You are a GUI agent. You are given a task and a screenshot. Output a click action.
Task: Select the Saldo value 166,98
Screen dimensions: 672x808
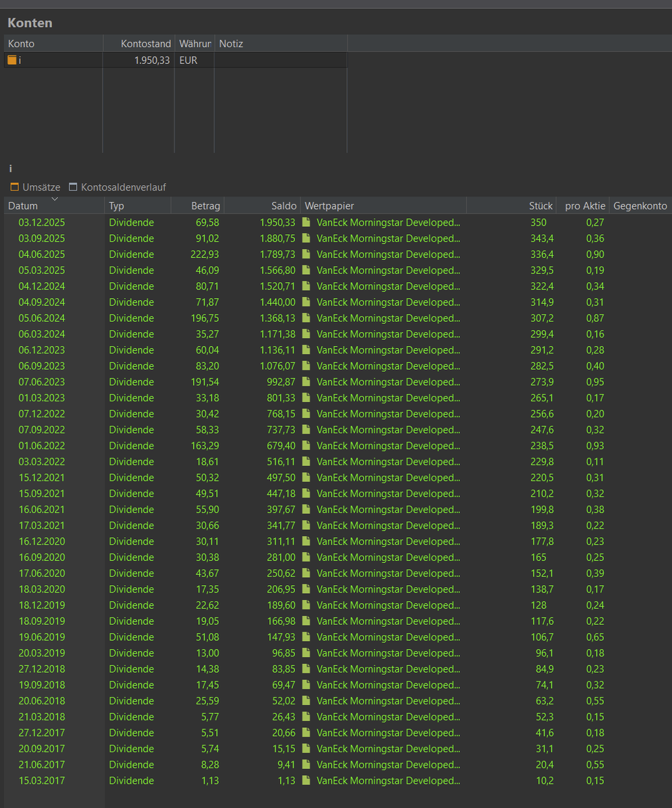282,621
